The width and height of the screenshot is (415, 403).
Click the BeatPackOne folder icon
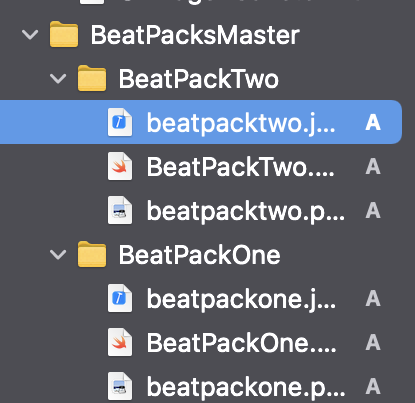pyautogui.click(x=92, y=254)
